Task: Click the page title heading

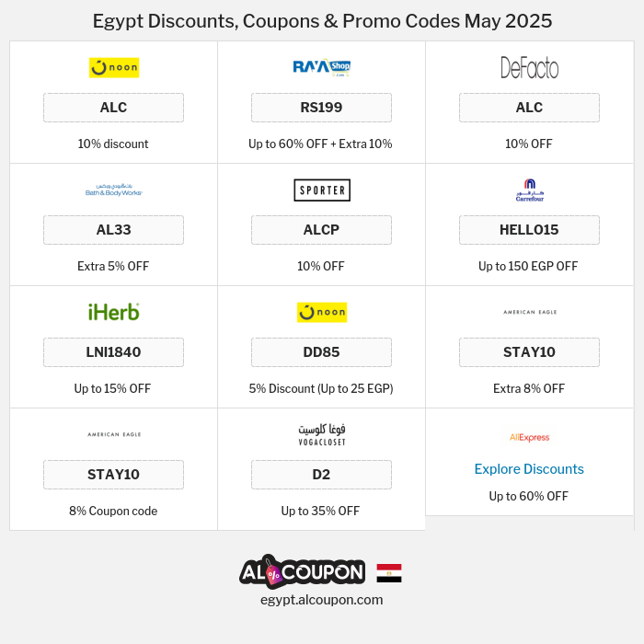Action: [x=322, y=21]
